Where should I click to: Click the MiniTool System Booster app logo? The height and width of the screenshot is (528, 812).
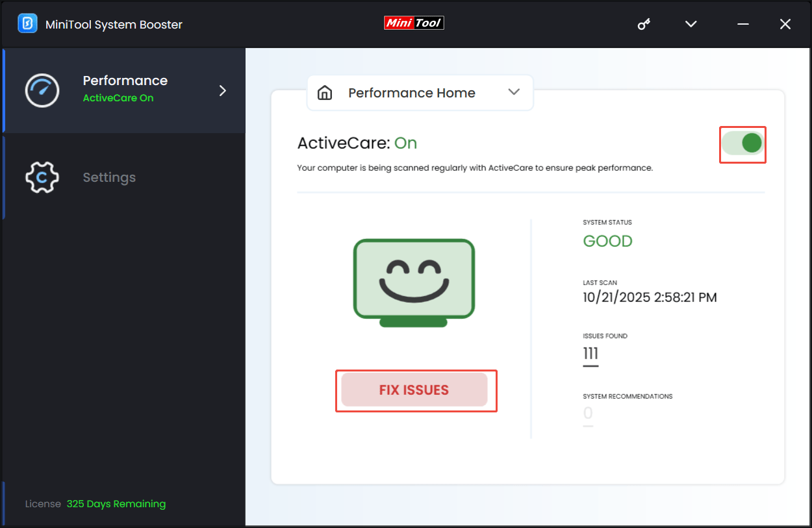[27, 23]
